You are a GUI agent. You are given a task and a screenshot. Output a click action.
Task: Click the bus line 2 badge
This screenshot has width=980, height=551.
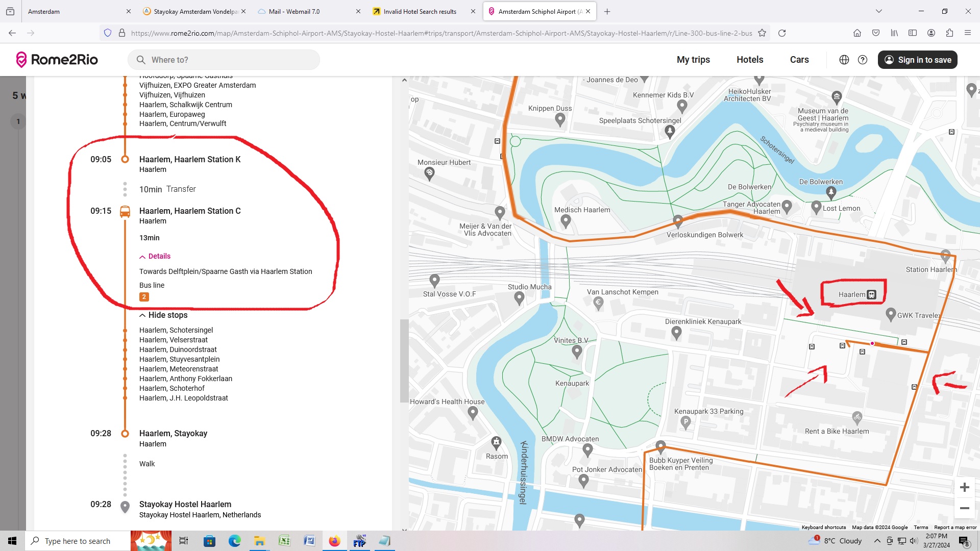point(144,297)
